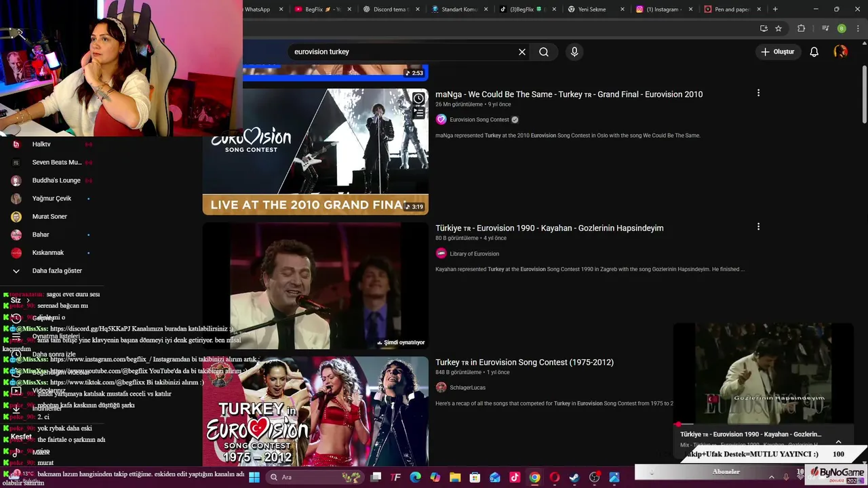Click the Oluştur create button

click(x=777, y=52)
